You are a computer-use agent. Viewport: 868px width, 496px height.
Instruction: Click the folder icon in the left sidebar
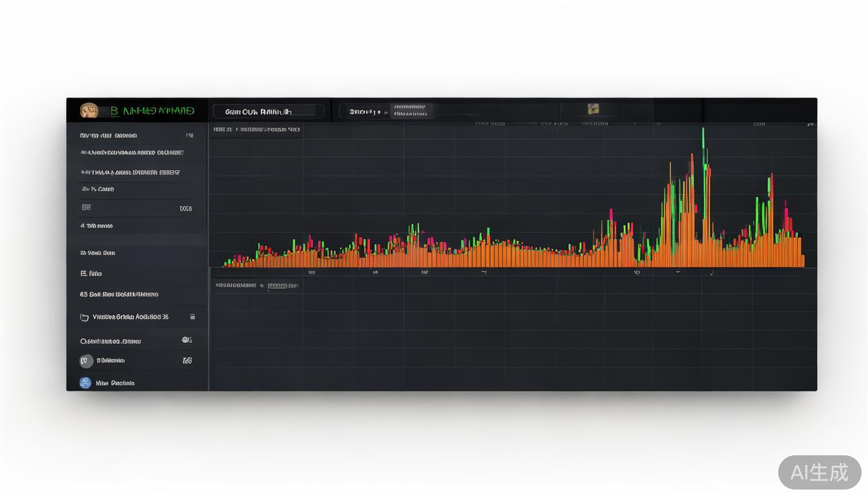tap(84, 317)
